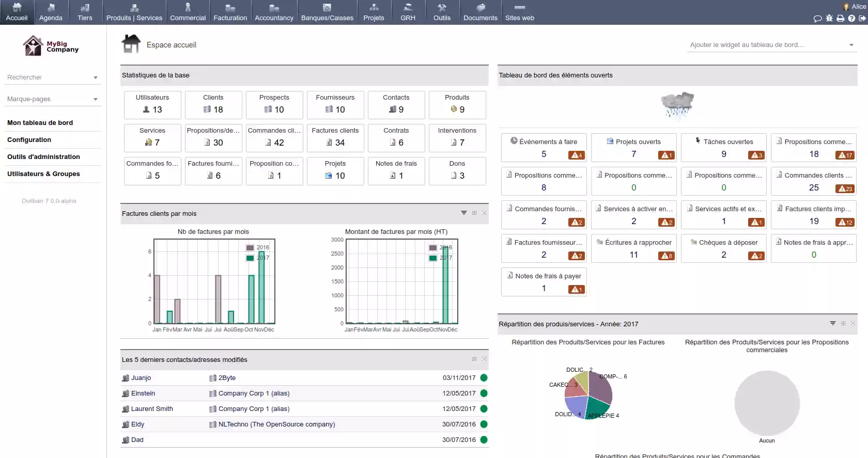Click the 2016 legend swatch in invoice count chart

(x=250, y=248)
